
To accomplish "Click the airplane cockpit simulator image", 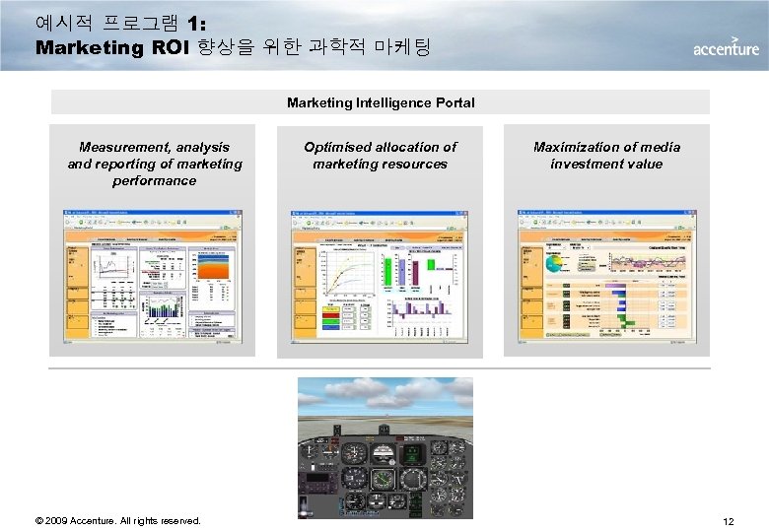I will tap(385, 447).
